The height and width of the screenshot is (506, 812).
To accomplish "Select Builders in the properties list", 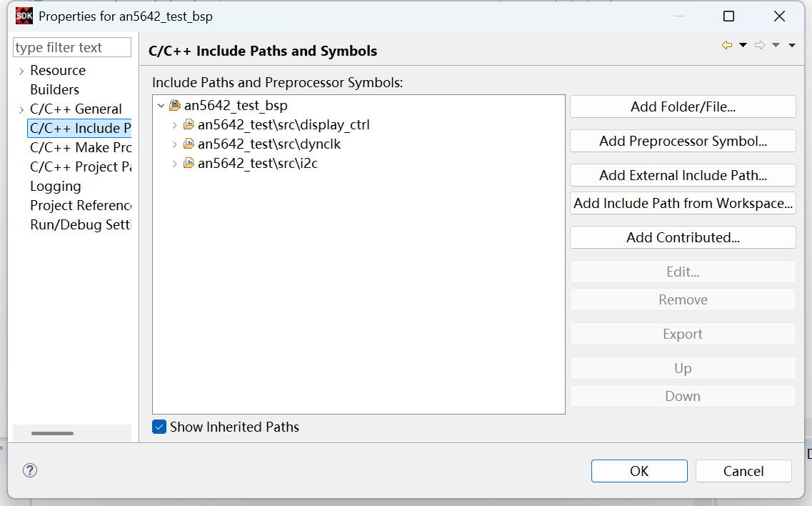I will coord(54,90).
